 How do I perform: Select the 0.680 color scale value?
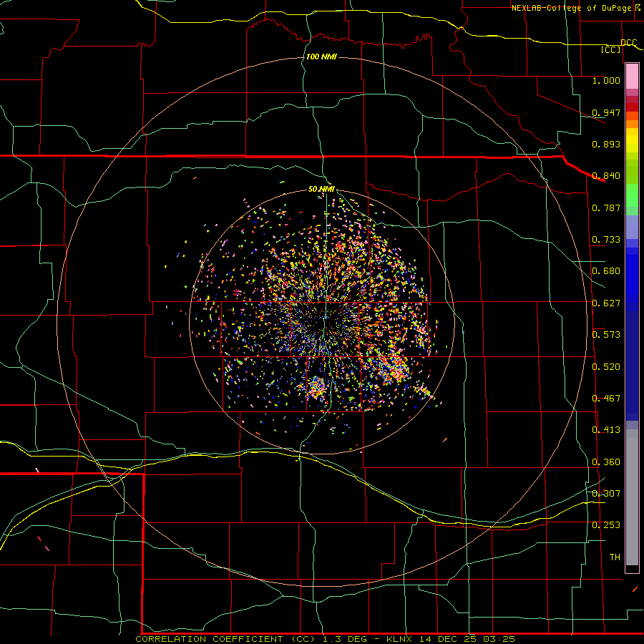click(x=606, y=271)
